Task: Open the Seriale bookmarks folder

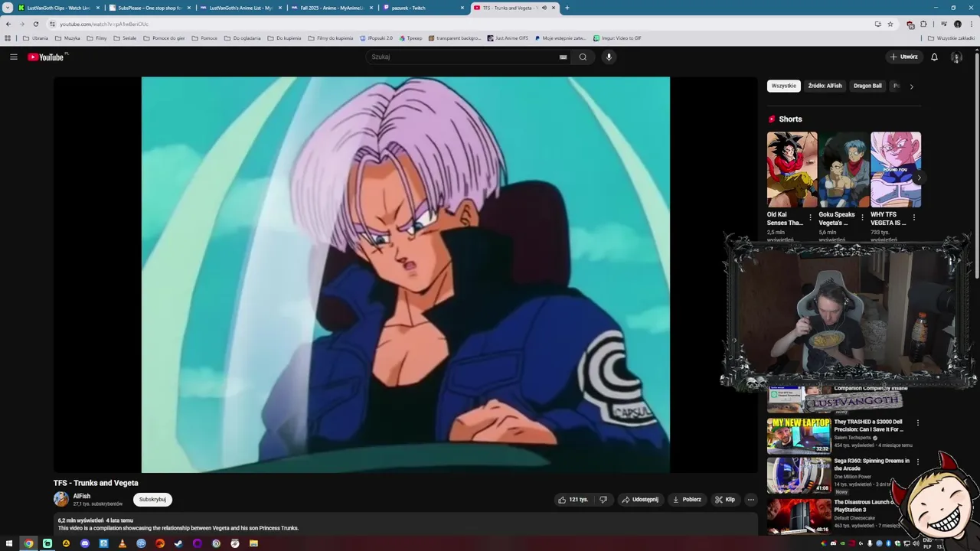Action: coord(125,37)
